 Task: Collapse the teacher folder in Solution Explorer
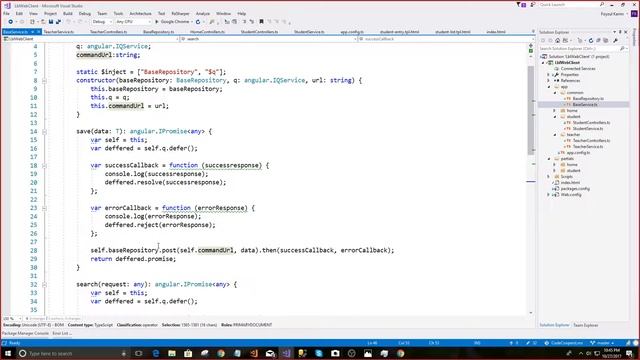pyautogui.click(x=555, y=135)
